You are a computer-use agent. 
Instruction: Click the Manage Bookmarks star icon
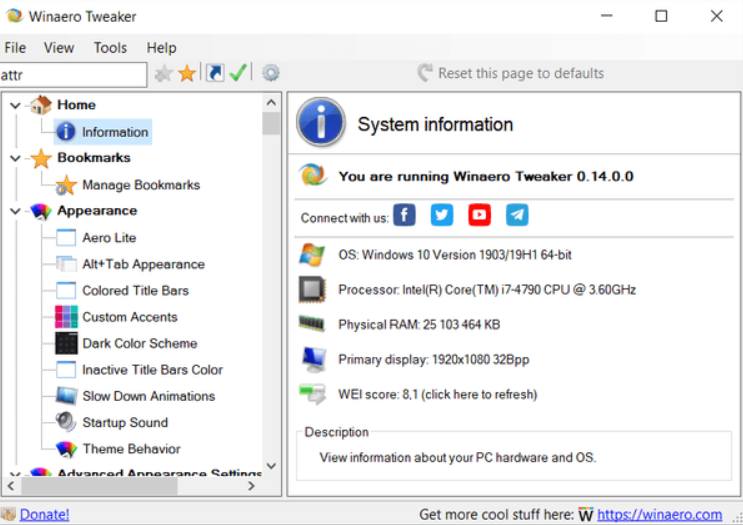(x=66, y=185)
